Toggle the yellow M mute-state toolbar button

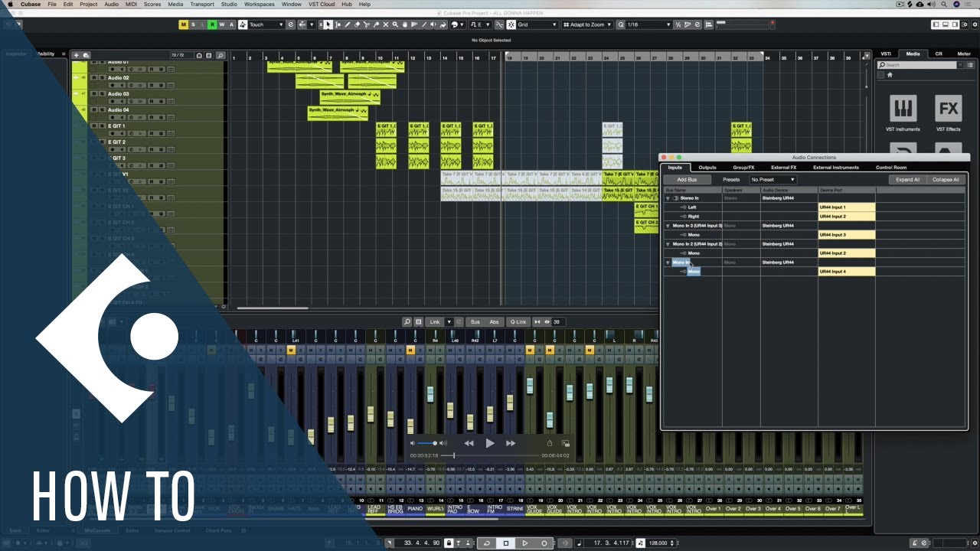184,24
